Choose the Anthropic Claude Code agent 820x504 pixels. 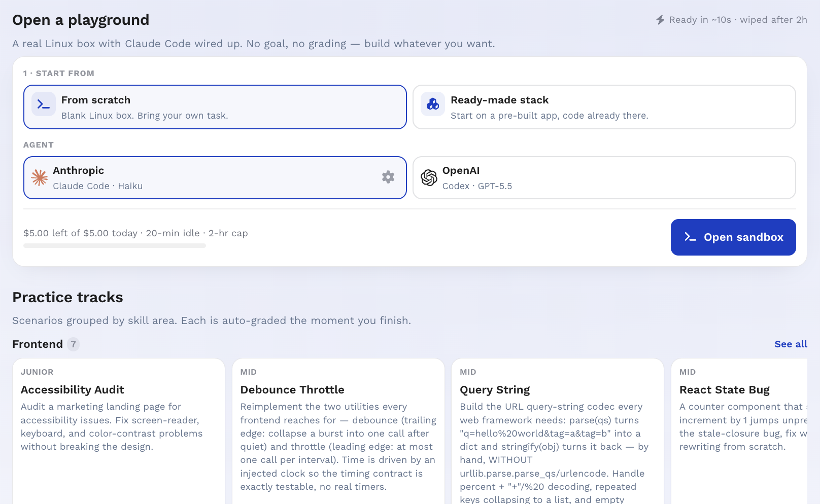pyautogui.click(x=215, y=178)
